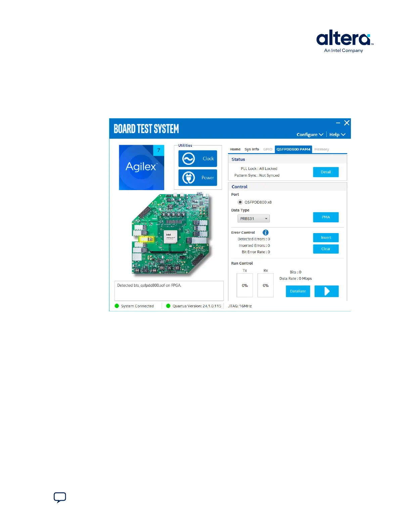Click the Rx 0% progress box
The height and width of the screenshot is (532, 411).
pos(266,285)
